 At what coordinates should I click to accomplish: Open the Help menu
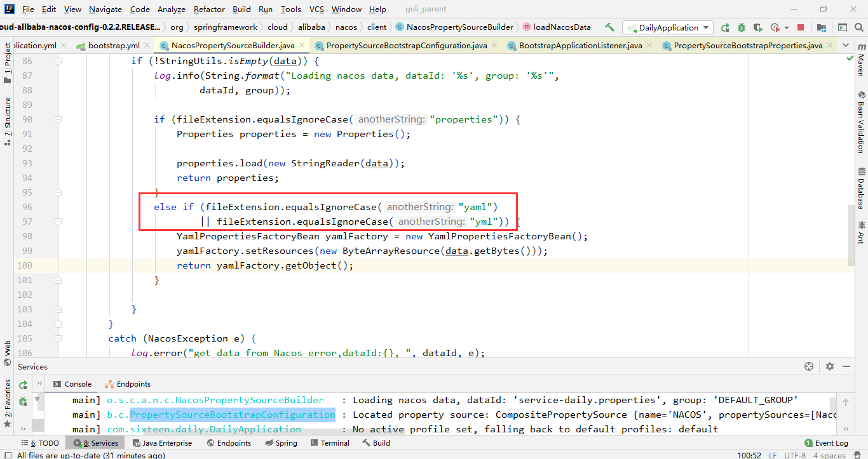(377, 9)
